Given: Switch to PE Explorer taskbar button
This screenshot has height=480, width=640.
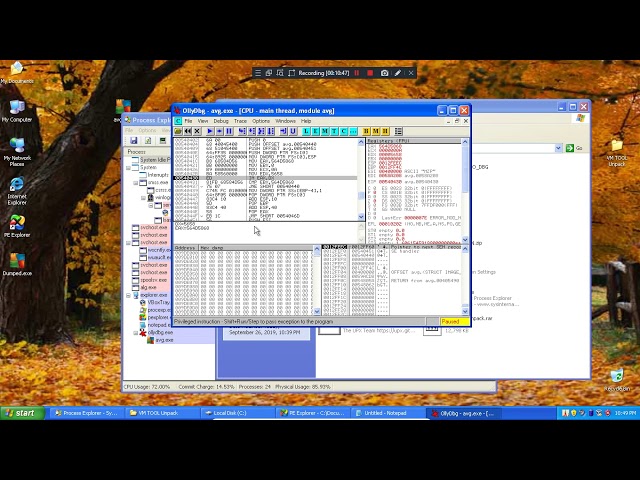Looking at the screenshot, I should [313, 413].
